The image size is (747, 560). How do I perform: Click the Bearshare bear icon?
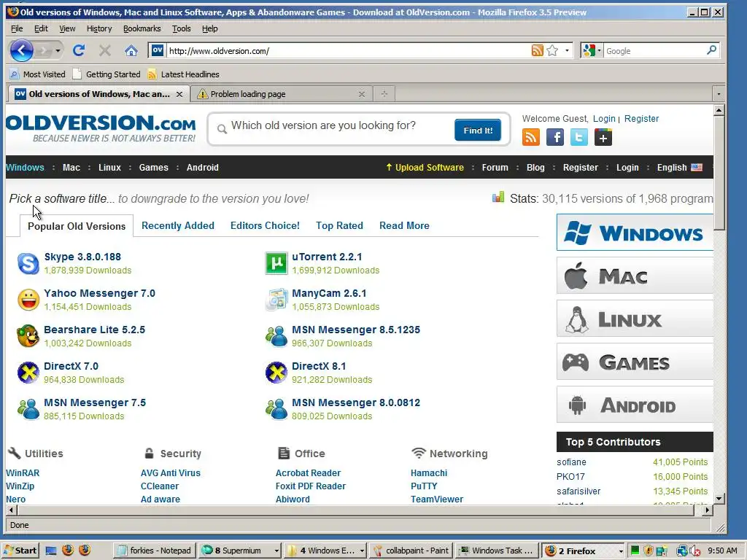pos(28,336)
